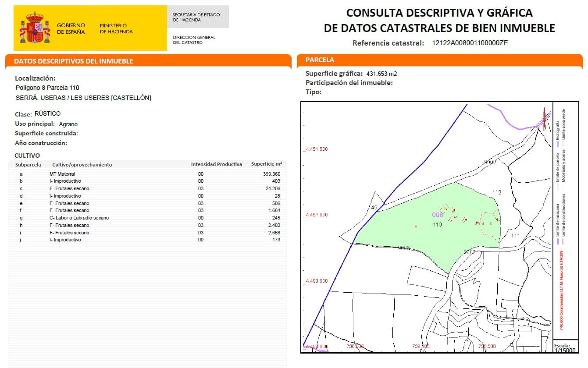Viewport: 588px width, 368px height.
Task: Click parcel label 112 on the map
Action: (x=497, y=192)
